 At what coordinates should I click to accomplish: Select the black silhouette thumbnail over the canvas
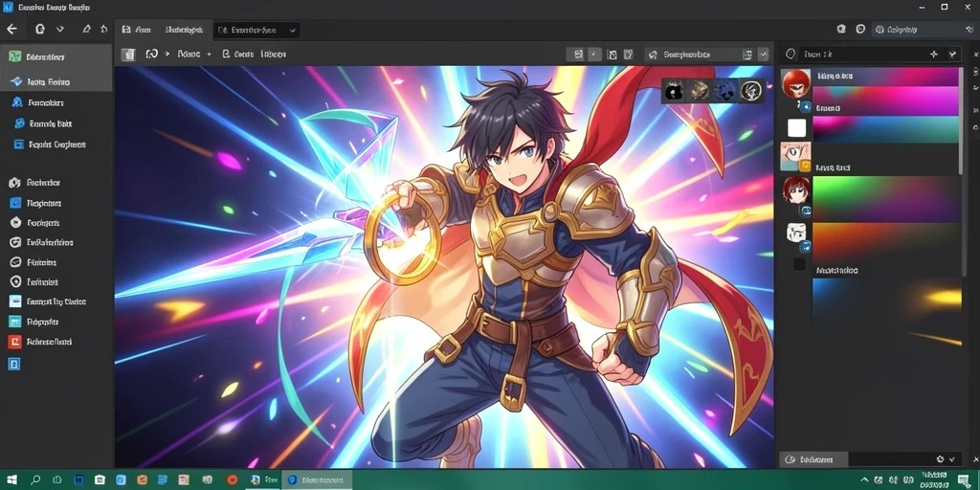click(674, 91)
